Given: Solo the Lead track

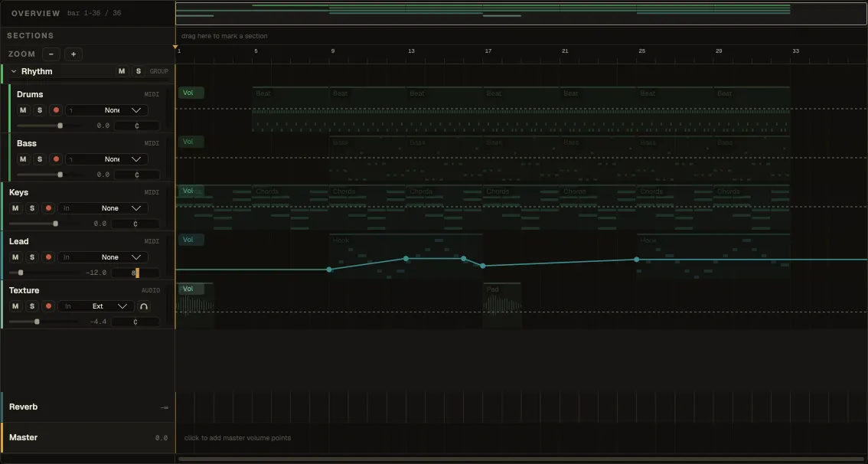Looking at the screenshot, I should (31, 257).
